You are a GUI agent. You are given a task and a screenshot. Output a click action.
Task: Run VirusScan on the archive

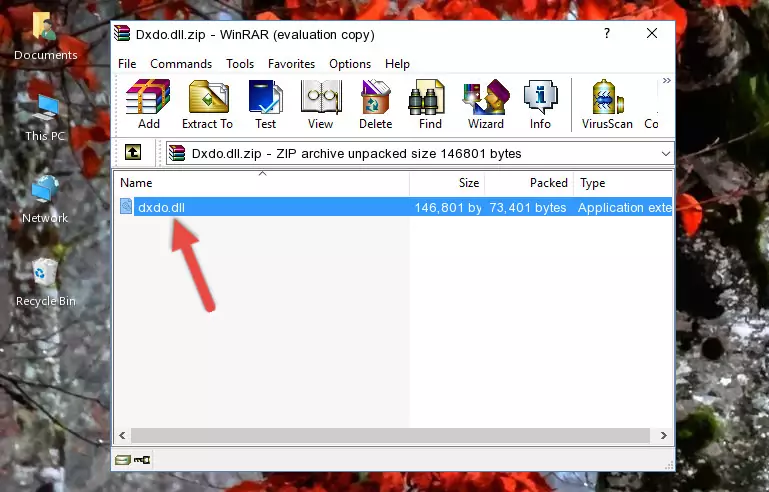coord(607,104)
